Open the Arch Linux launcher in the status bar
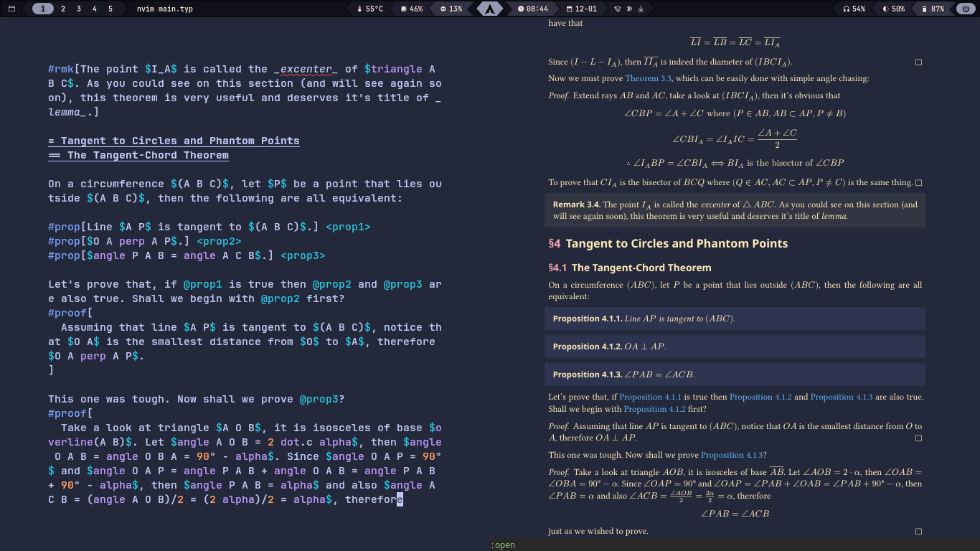Image resolution: width=980 pixels, height=551 pixels. [x=490, y=9]
